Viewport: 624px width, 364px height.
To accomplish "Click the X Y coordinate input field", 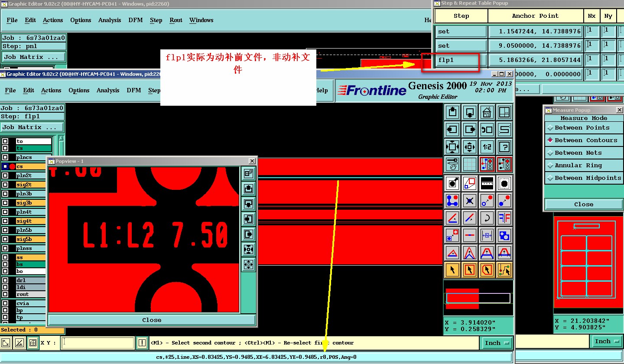I will coord(98,343).
